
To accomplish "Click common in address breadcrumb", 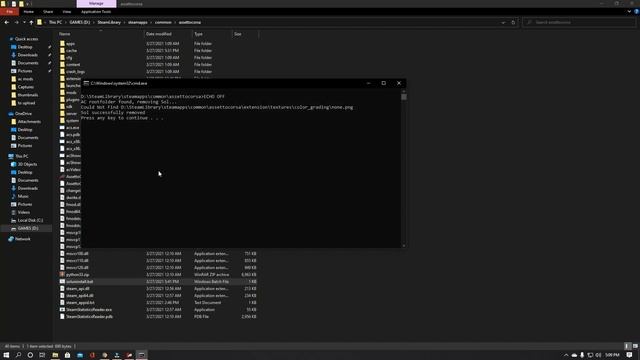I will coord(163,22).
